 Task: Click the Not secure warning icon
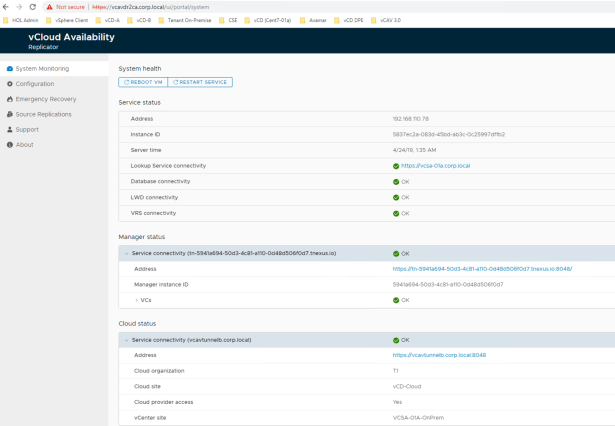click(x=48, y=6)
